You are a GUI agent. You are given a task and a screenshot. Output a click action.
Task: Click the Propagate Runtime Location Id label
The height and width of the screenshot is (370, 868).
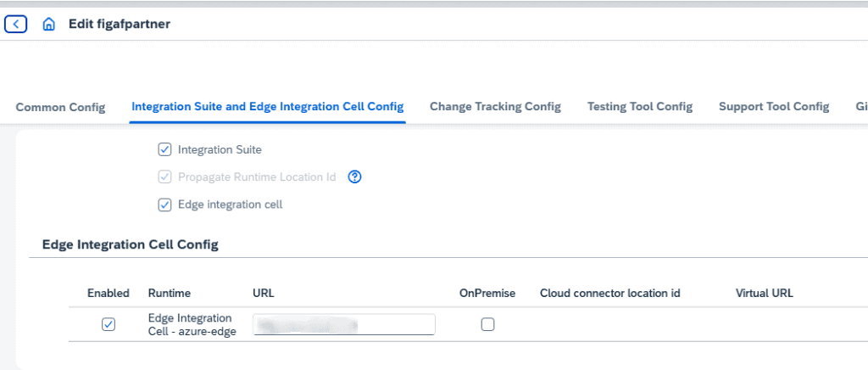coord(257,177)
